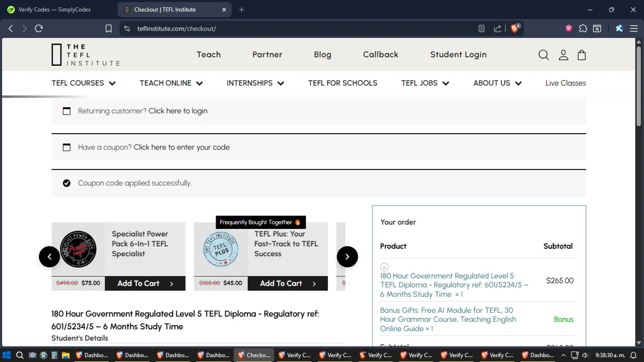
Task: Click Specialist Power Pack 6-In-1 title
Action: click(x=140, y=244)
